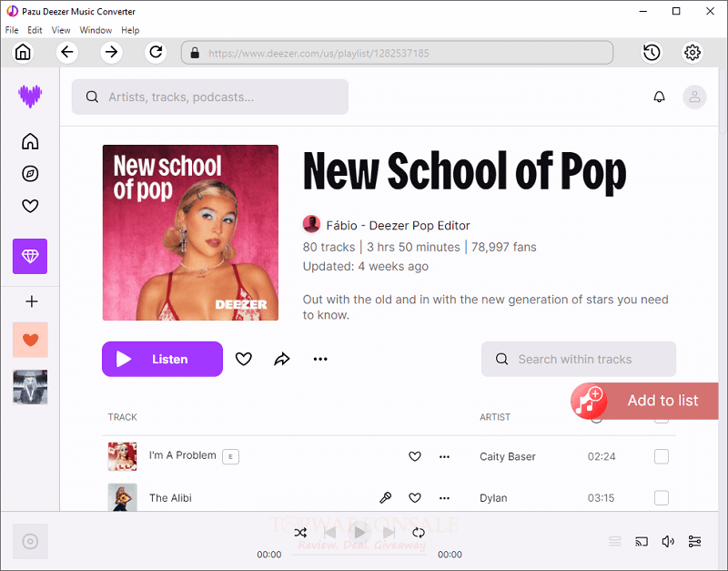Open more options for I'm A Problem
The image size is (728, 571).
(x=444, y=456)
